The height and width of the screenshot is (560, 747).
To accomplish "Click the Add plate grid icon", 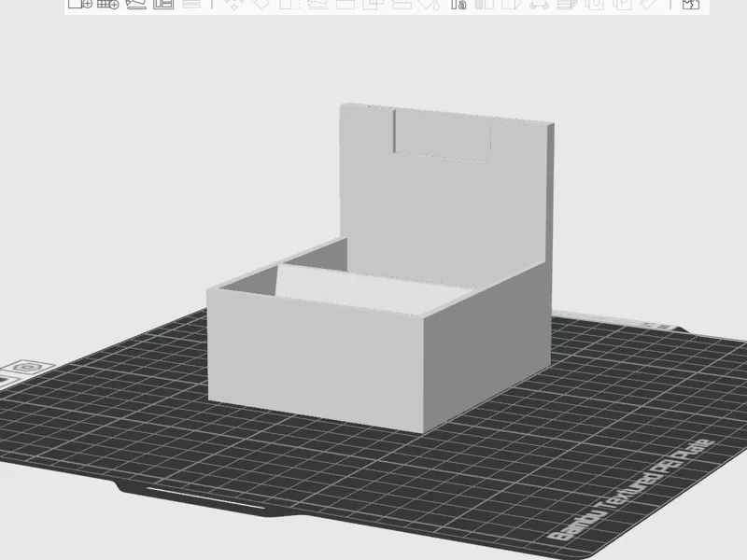I will pos(107,4).
